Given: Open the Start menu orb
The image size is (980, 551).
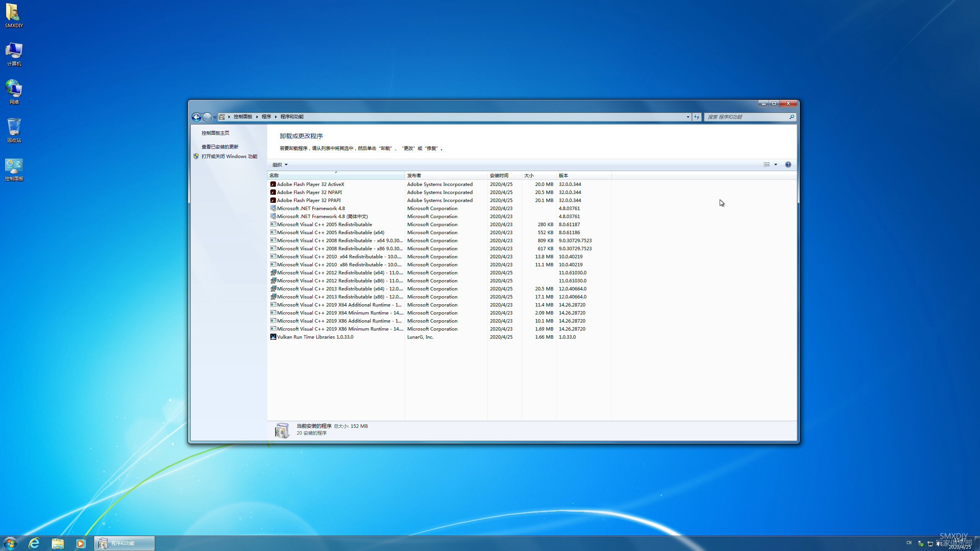Looking at the screenshot, I should pyautogui.click(x=10, y=543).
